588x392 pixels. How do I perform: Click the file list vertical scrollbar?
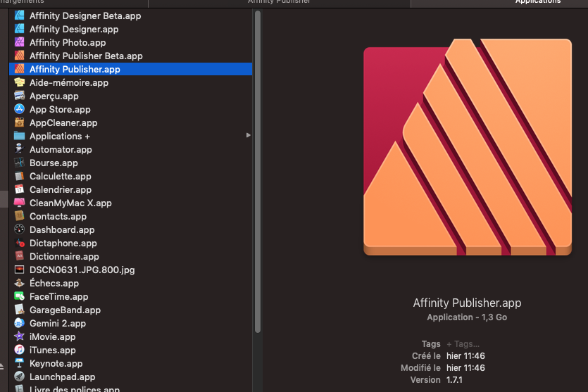coord(258,172)
